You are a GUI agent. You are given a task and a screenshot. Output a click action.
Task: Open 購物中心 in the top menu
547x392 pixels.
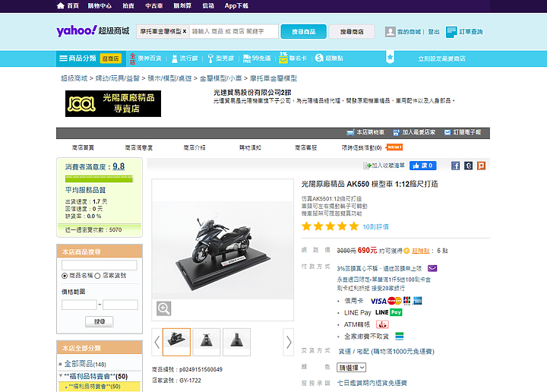(x=100, y=5)
